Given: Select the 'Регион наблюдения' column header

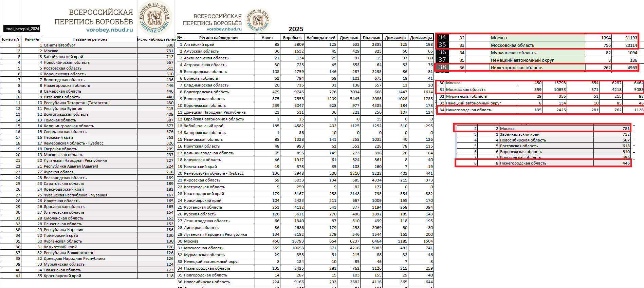Looking at the screenshot, I should pyautogui.click(x=219, y=38).
